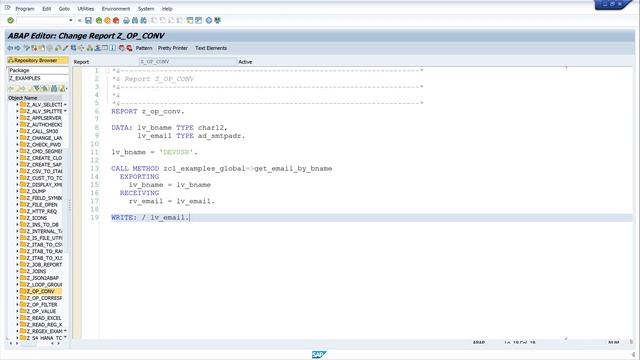Click the Z_OP_CONV report name field
The height and width of the screenshot is (360, 640).
click(x=188, y=62)
